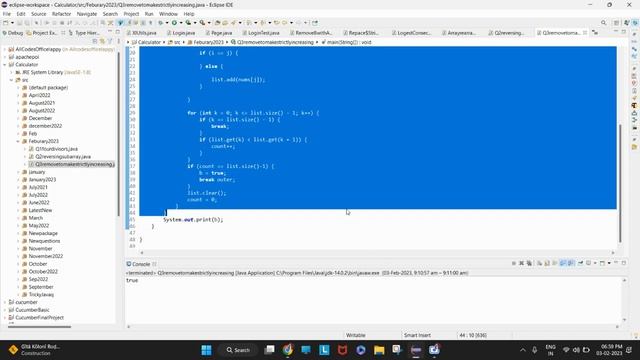
Task: Click Chrome icon in taskbar
Action: pyautogui.click(x=287, y=350)
